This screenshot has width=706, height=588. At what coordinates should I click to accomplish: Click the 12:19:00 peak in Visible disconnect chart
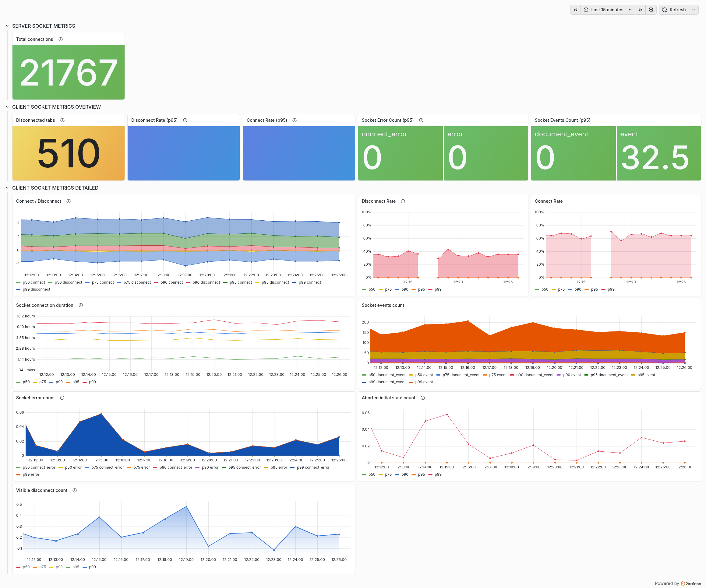point(187,507)
